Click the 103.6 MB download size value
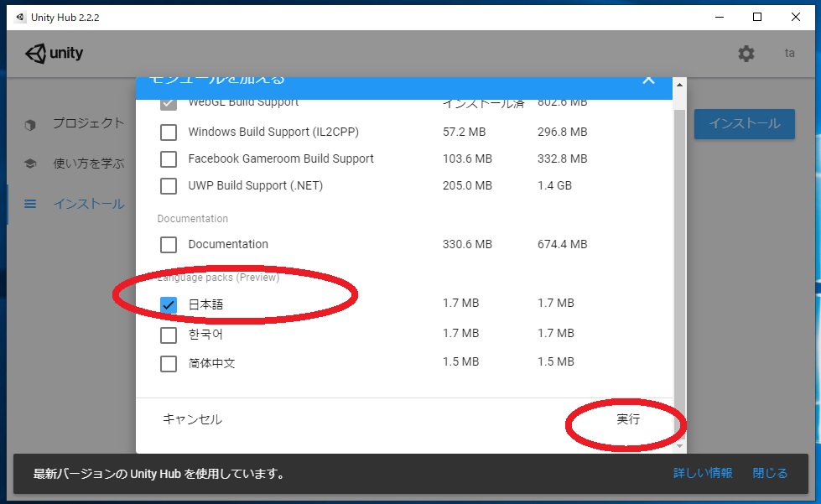Image resolution: width=821 pixels, height=504 pixels. (467, 158)
